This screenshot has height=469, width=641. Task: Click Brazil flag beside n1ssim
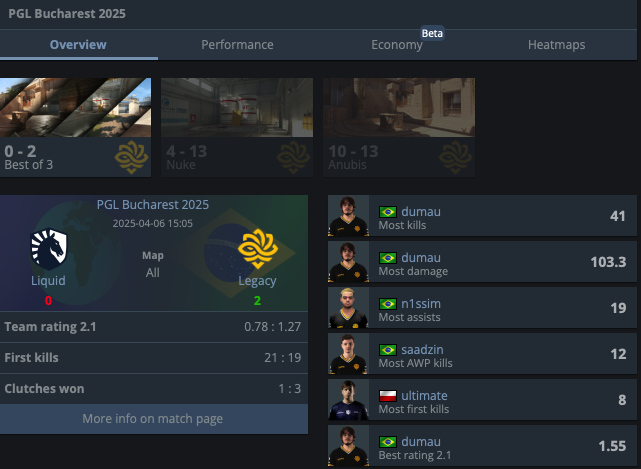(x=388, y=304)
